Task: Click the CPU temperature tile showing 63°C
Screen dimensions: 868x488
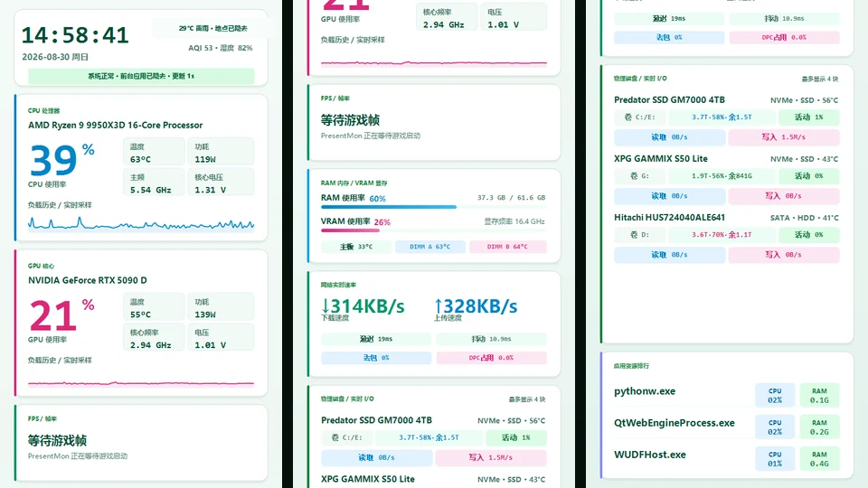Action: [154, 152]
